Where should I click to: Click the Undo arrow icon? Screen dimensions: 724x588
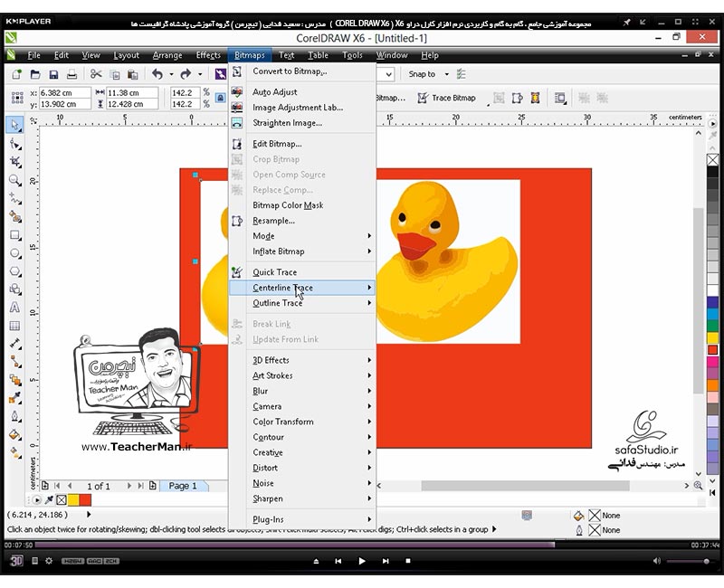pyautogui.click(x=157, y=74)
